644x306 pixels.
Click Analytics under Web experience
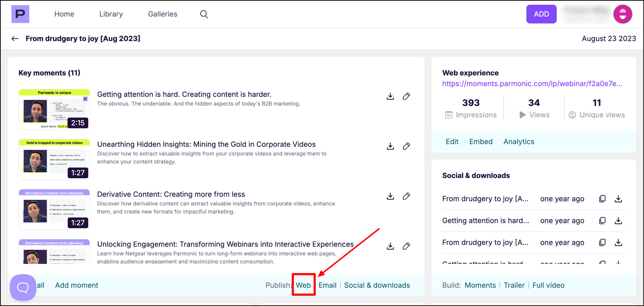pos(519,142)
